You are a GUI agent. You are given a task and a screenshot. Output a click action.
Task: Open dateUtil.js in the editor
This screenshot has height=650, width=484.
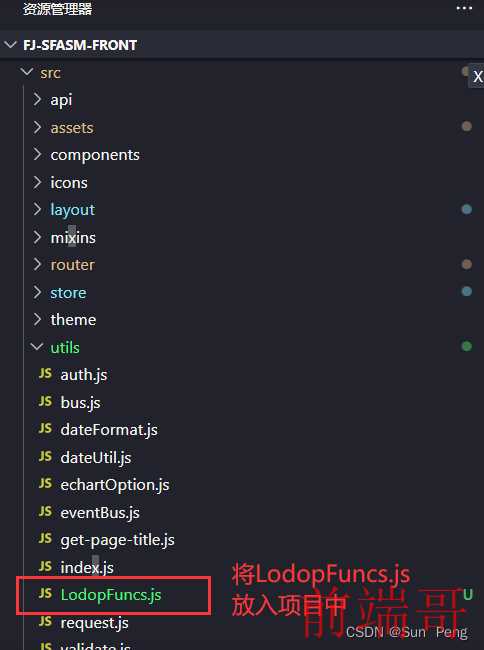click(x=96, y=458)
